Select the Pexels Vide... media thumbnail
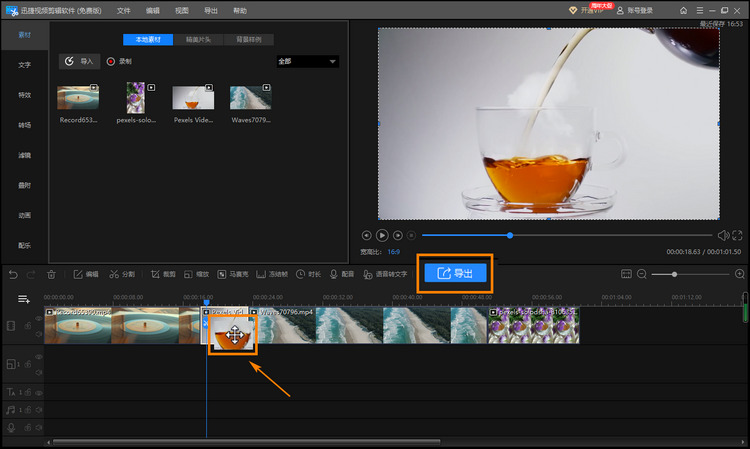750x449 pixels. point(193,98)
